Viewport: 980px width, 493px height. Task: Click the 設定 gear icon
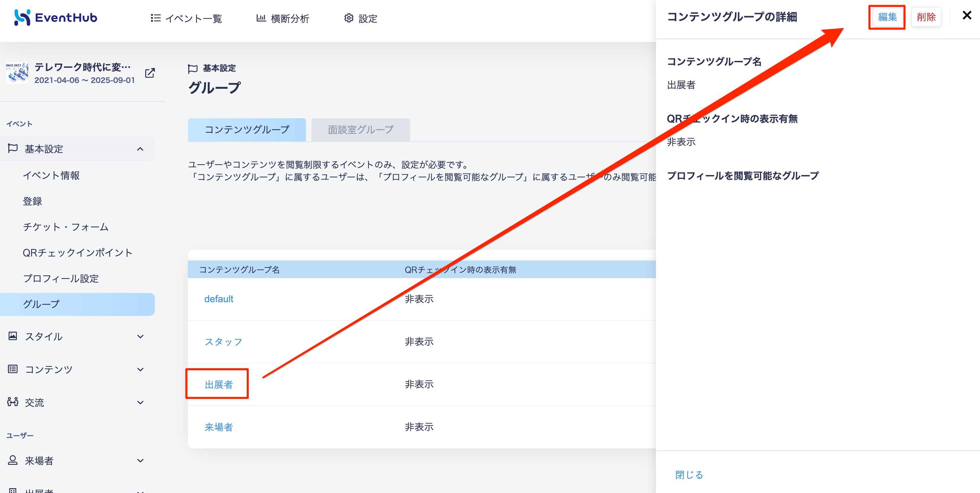coord(349,18)
